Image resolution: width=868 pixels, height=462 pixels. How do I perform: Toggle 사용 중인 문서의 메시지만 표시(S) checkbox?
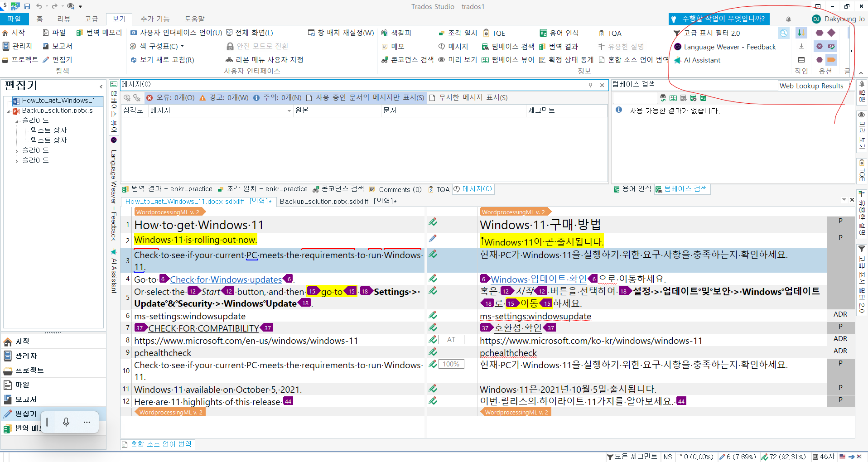[x=365, y=97]
